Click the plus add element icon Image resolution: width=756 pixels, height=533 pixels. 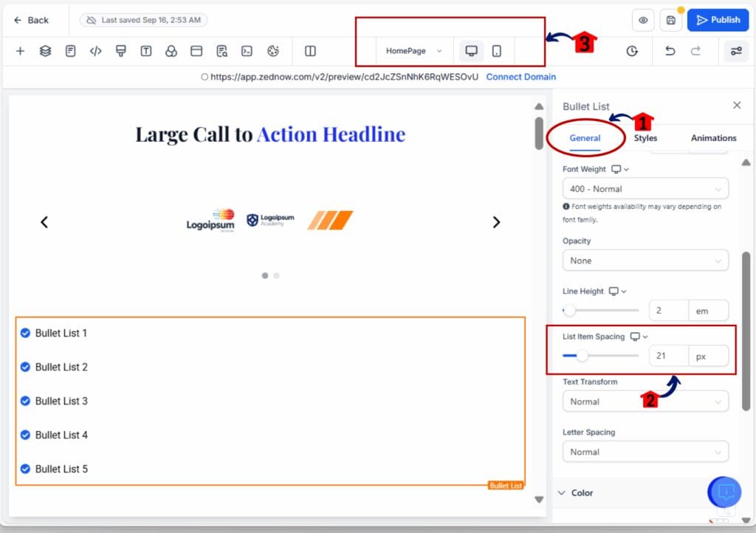pos(20,51)
